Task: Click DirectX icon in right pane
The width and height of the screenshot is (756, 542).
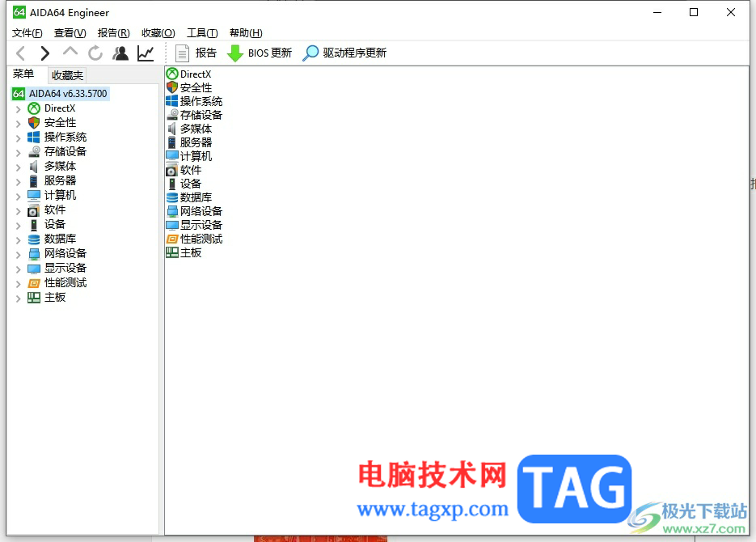Action: point(172,74)
